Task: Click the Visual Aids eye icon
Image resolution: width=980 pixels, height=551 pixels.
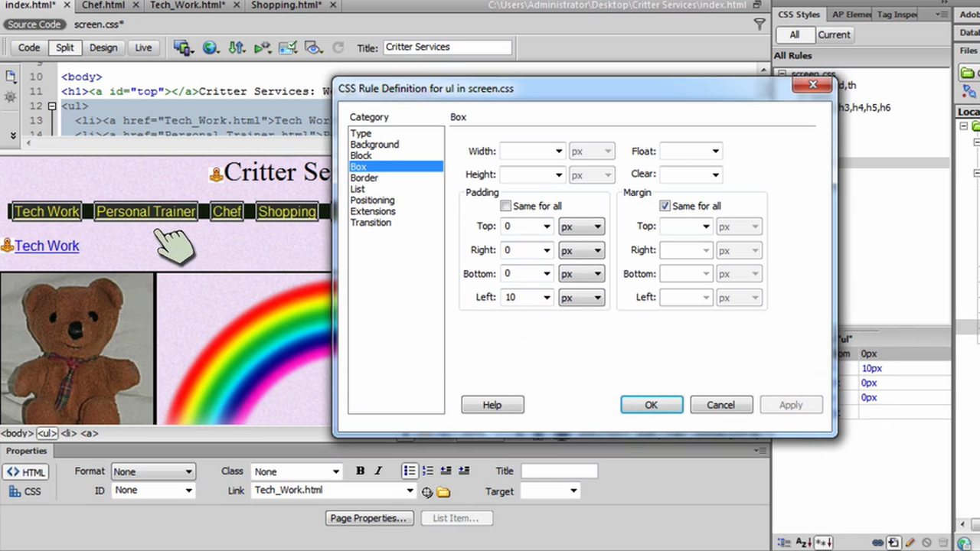Action: [x=312, y=47]
